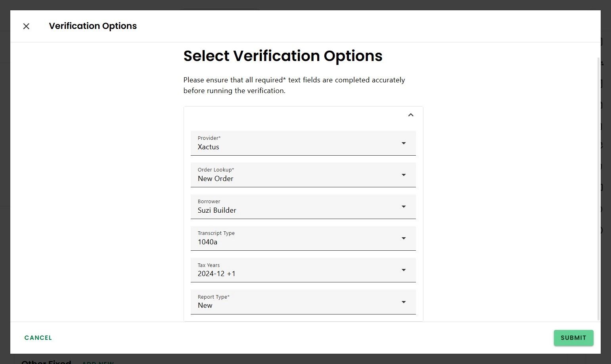Image resolution: width=611 pixels, height=364 pixels.
Task: Open the Provider field showing Xactus
Action: click(x=293, y=143)
